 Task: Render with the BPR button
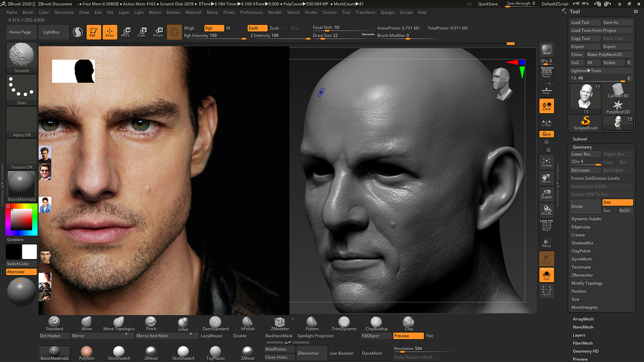click(x=546, y=50)
